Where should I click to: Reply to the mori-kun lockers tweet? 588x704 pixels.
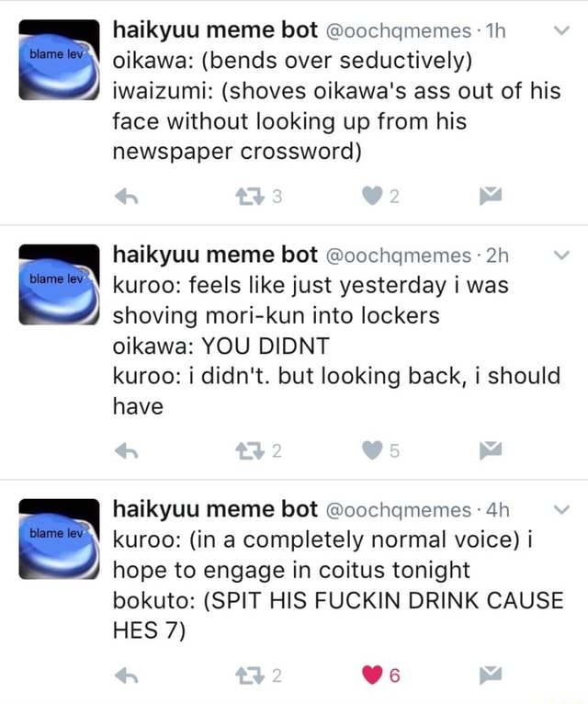tap(126, 450)
